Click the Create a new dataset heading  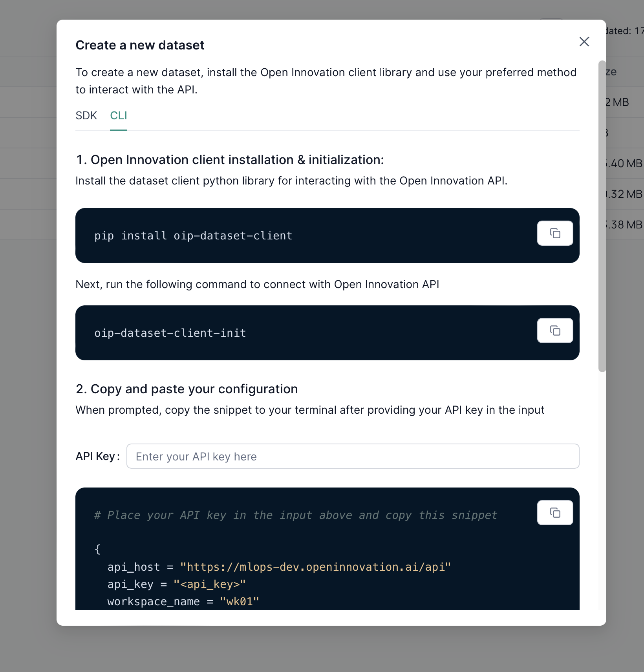point(140,45)
